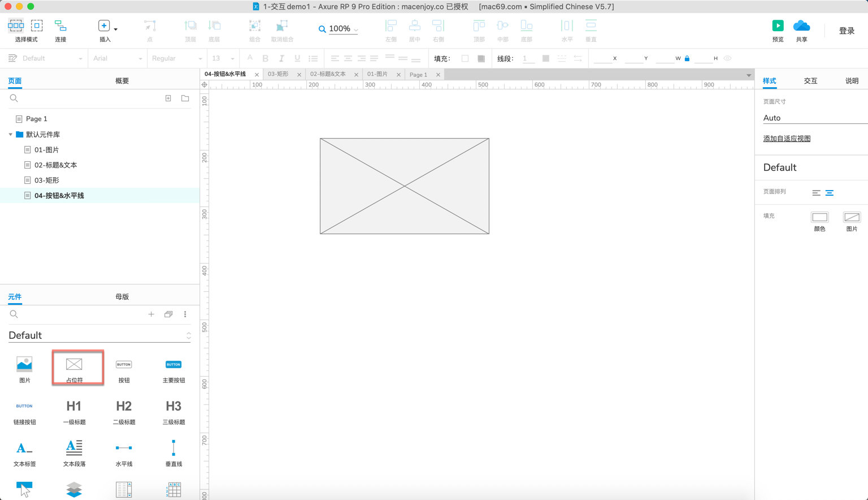Switch to contained selection mode icon
This screenshot has width=868, height=500.
point(37,25)
